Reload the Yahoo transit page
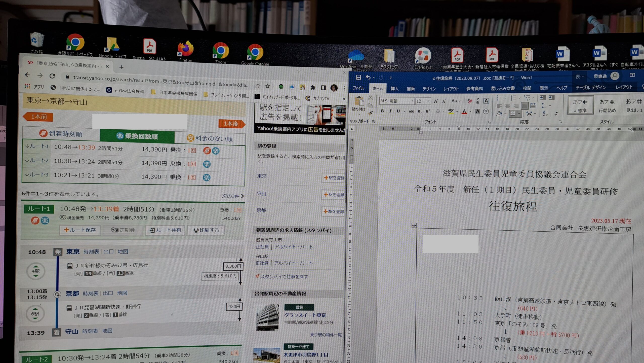 tap(52, 76)
